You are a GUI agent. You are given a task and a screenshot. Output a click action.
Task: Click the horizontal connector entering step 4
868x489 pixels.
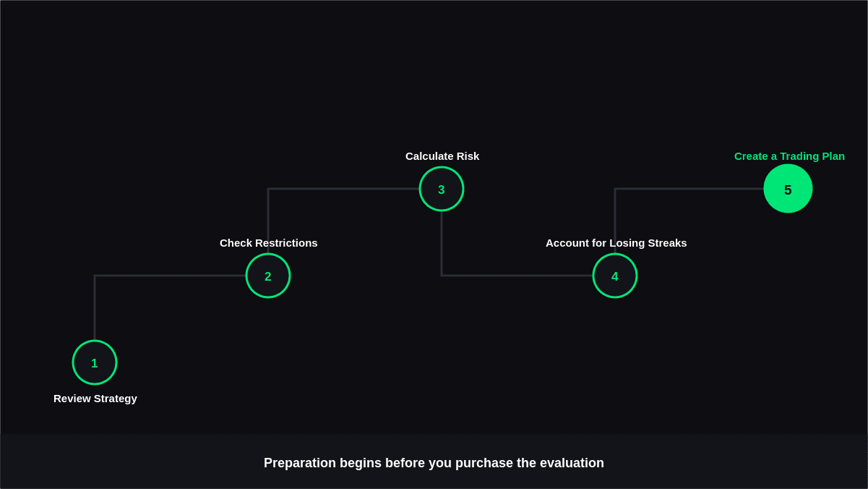(517, 276)
